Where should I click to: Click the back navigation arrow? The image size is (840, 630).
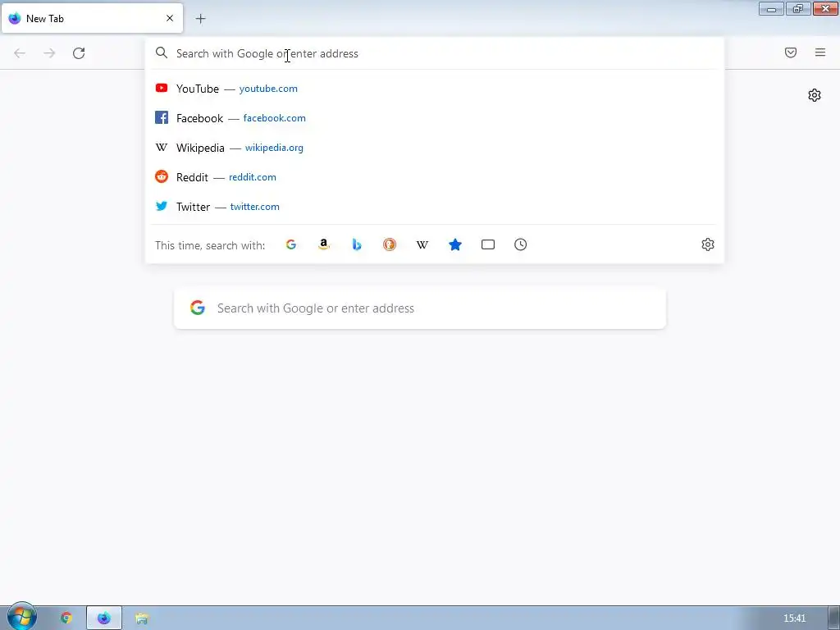(20, 53)
